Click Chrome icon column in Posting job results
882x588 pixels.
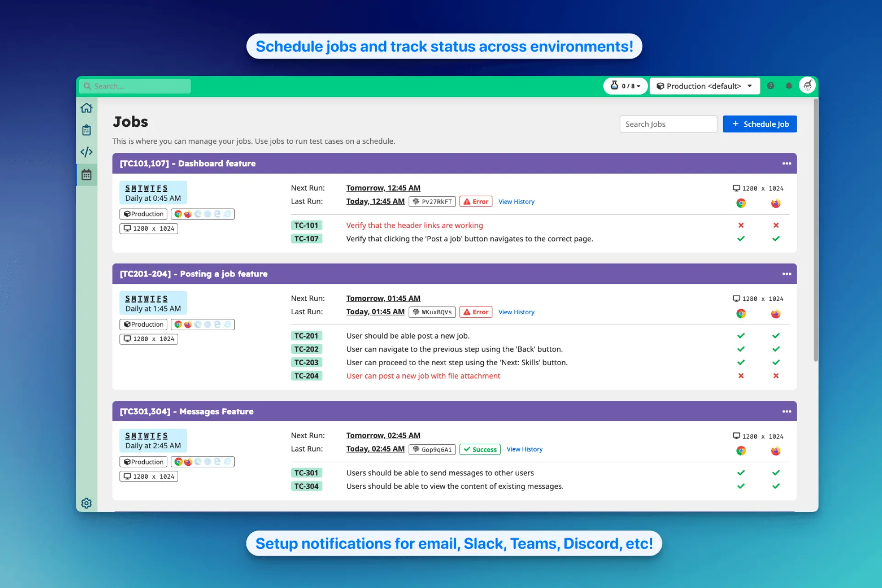[741, 314]
